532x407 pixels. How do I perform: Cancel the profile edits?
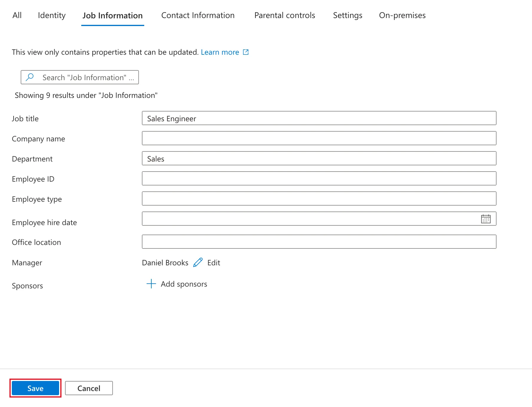(x=89, y=388)
